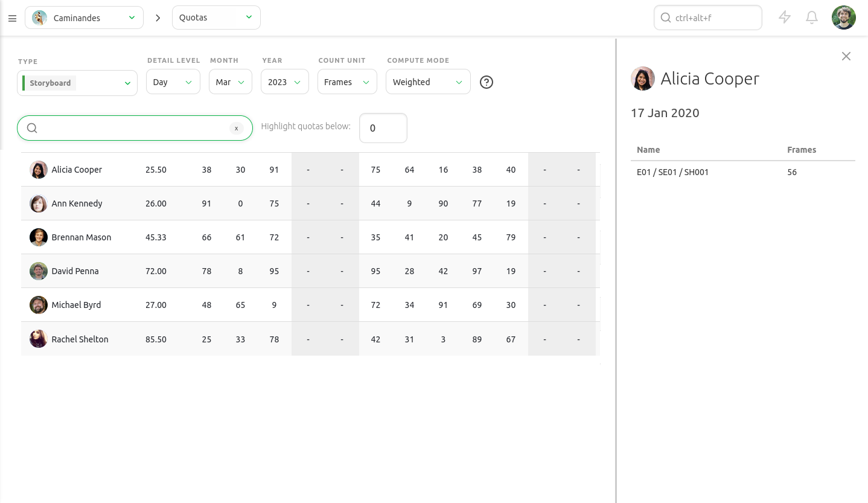Click the magnifier icon in top search
Screen dimensions: 868x503
[665, 18]
